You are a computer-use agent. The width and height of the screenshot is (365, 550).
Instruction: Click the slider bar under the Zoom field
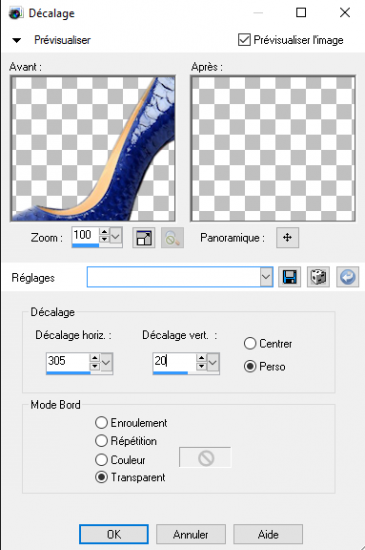[97, 246]
